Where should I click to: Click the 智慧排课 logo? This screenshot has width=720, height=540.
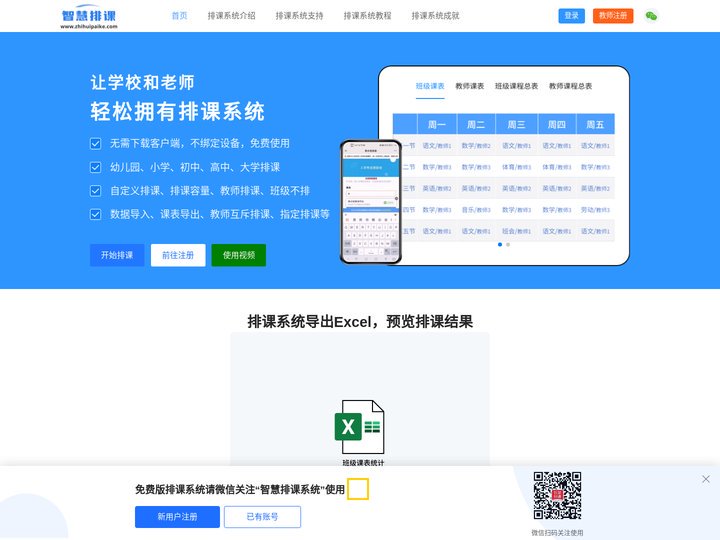click(89, 17)
